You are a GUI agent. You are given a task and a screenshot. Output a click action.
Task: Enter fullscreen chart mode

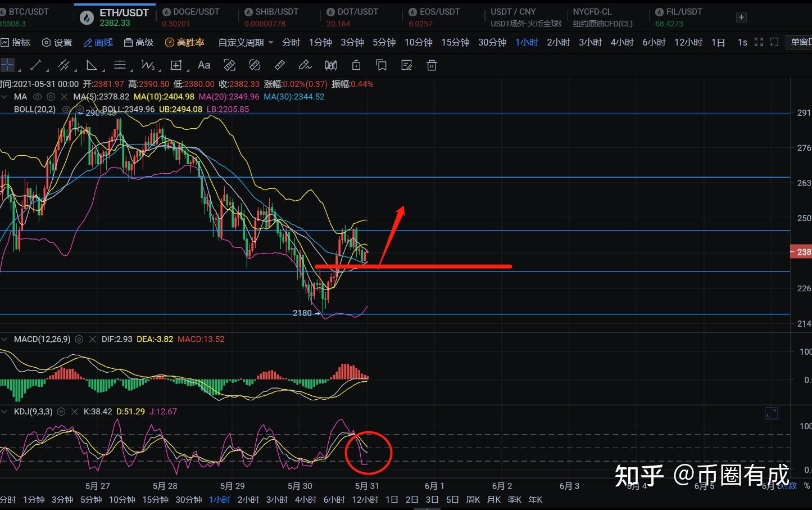point(759,42)
